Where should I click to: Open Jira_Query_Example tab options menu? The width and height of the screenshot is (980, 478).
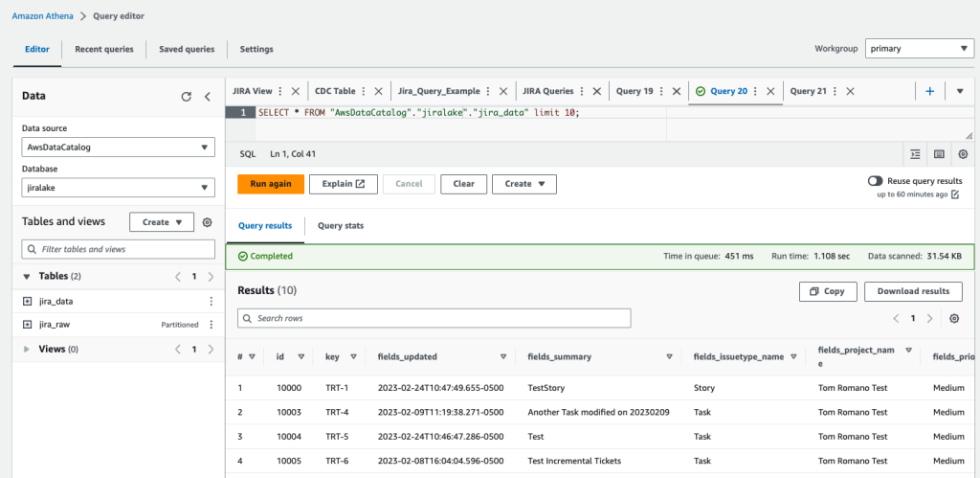(487, 91)
